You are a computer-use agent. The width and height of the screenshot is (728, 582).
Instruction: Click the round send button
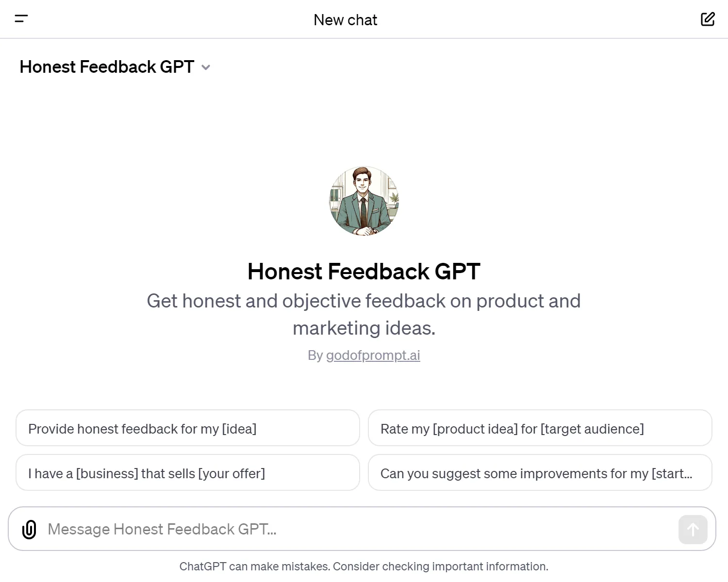693,529
